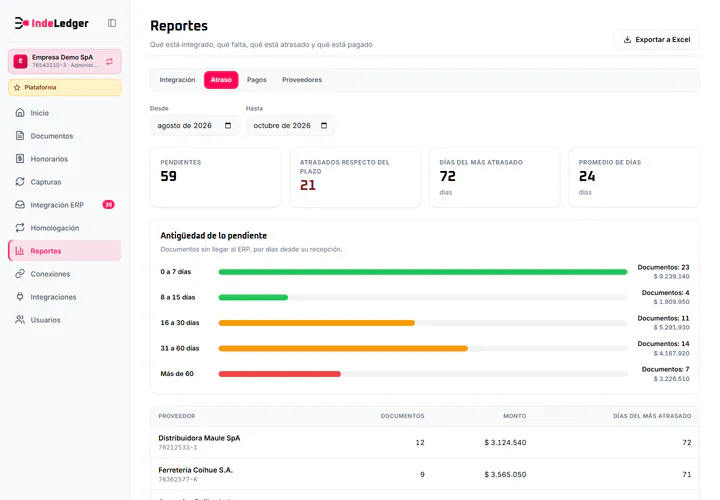
Task: Click the Integración ERP notification badge
Action: coord(108,204)
